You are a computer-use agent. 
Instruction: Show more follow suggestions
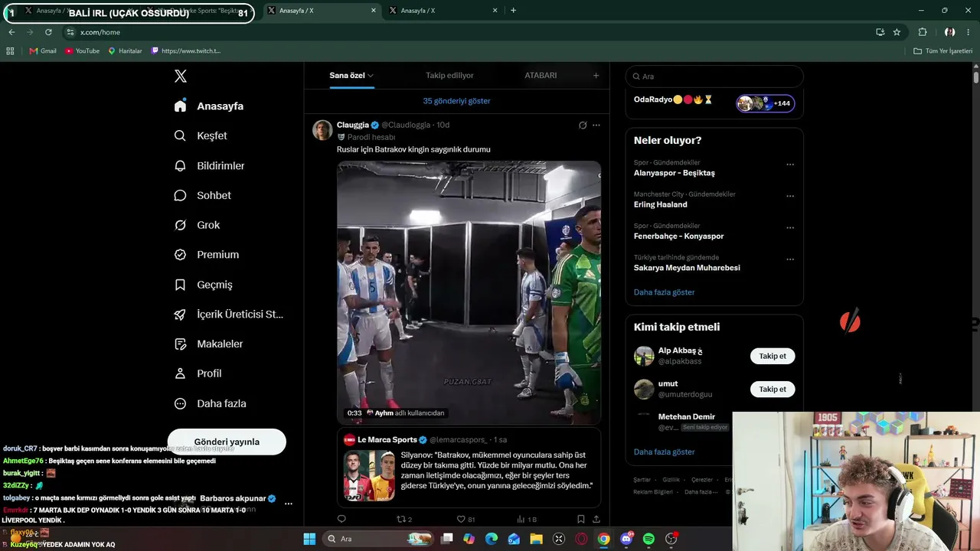tap(665, 452)
